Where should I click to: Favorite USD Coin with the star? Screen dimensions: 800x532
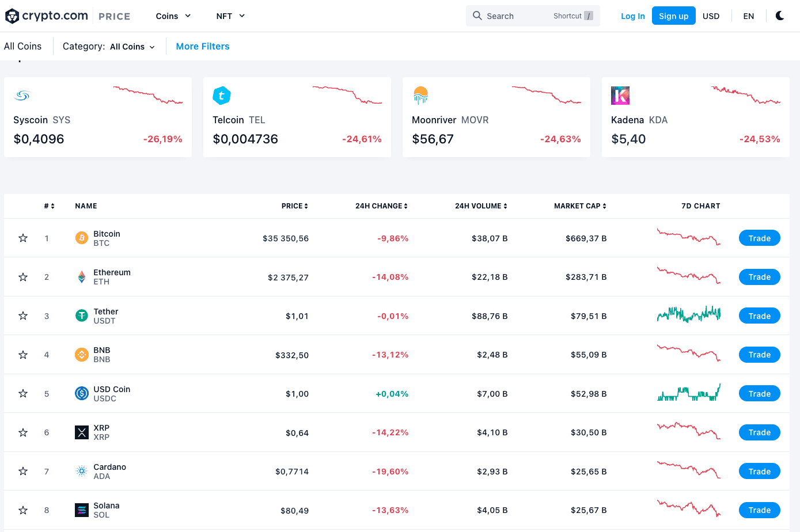(x=23, y=393)
